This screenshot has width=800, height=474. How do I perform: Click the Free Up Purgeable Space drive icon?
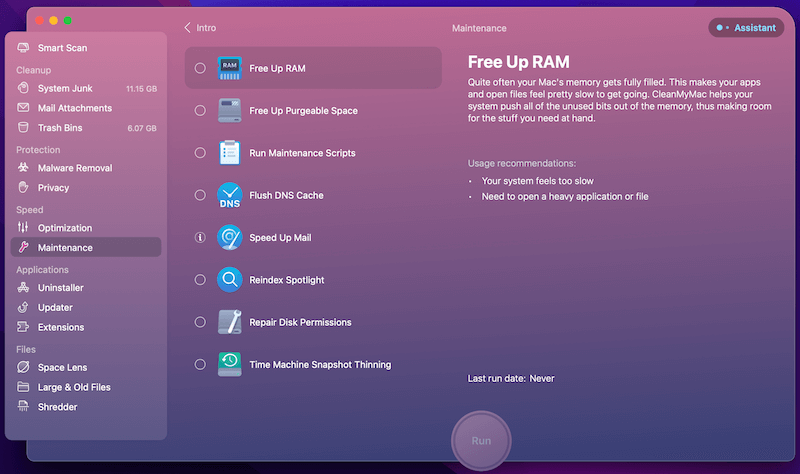point(230,110)
